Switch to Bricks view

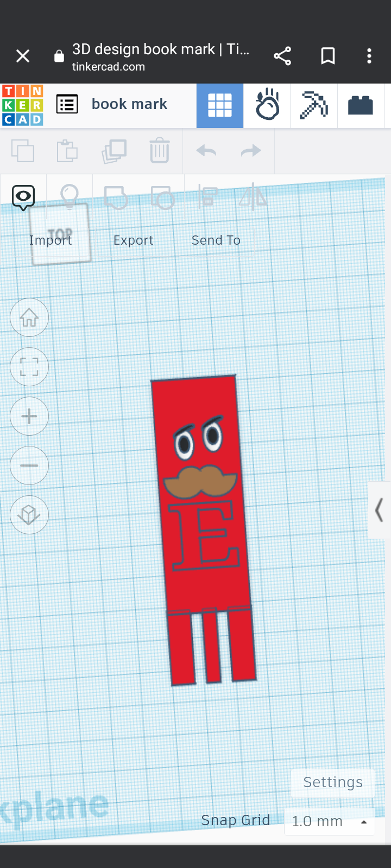(361, 105)
